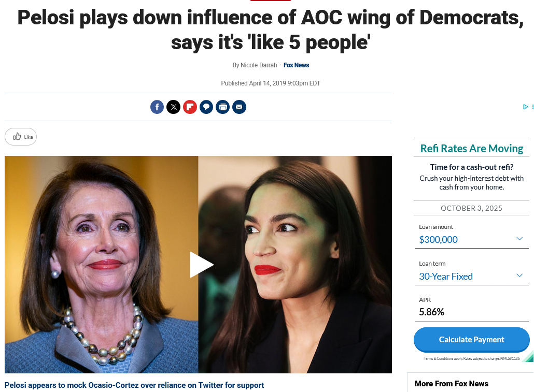The image size is (534, 392).
Task: Click the Refi Rates Are Moving headline
Action: pos(471,149)
